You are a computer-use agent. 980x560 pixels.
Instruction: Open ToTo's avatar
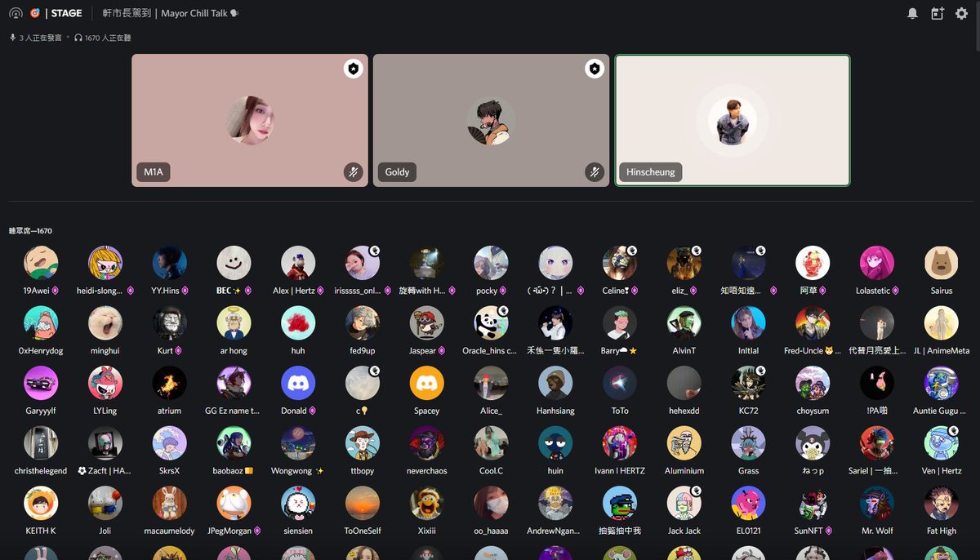tap(620, 383)
